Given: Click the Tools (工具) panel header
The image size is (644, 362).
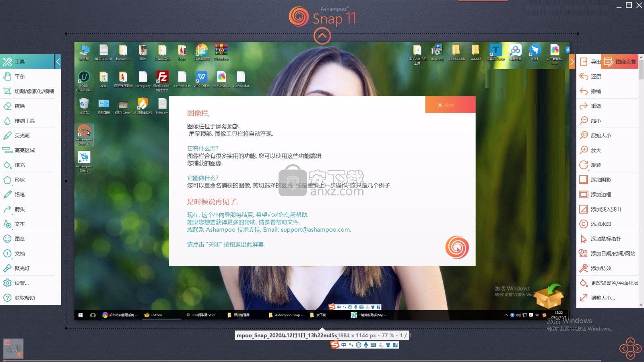Looking at the screenshot, I should [x=27, y=62].
